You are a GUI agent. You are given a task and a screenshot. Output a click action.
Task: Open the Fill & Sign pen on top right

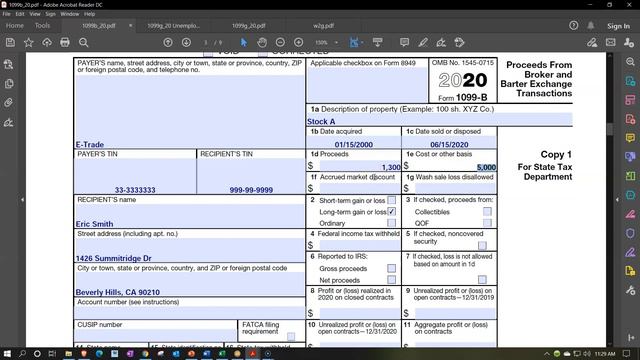tap(592, 42)
